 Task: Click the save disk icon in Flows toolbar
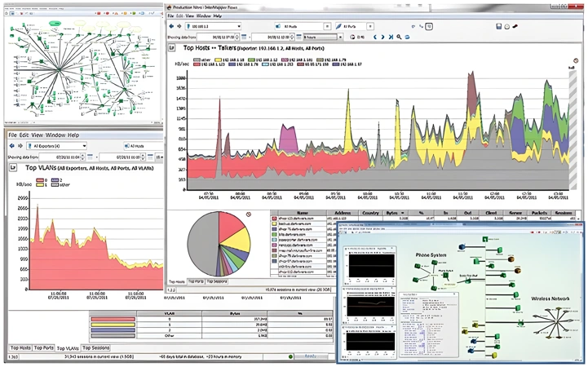tap(499, 26)
